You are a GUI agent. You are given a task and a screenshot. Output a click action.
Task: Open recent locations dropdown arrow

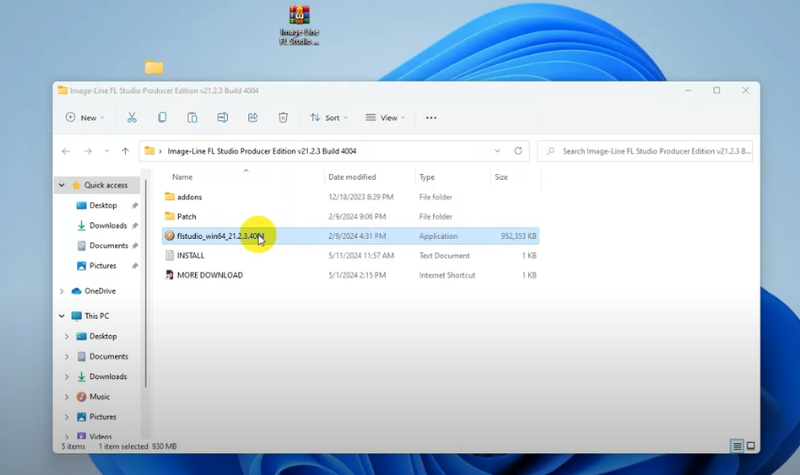pyautogui.click(x=107, y=151)
